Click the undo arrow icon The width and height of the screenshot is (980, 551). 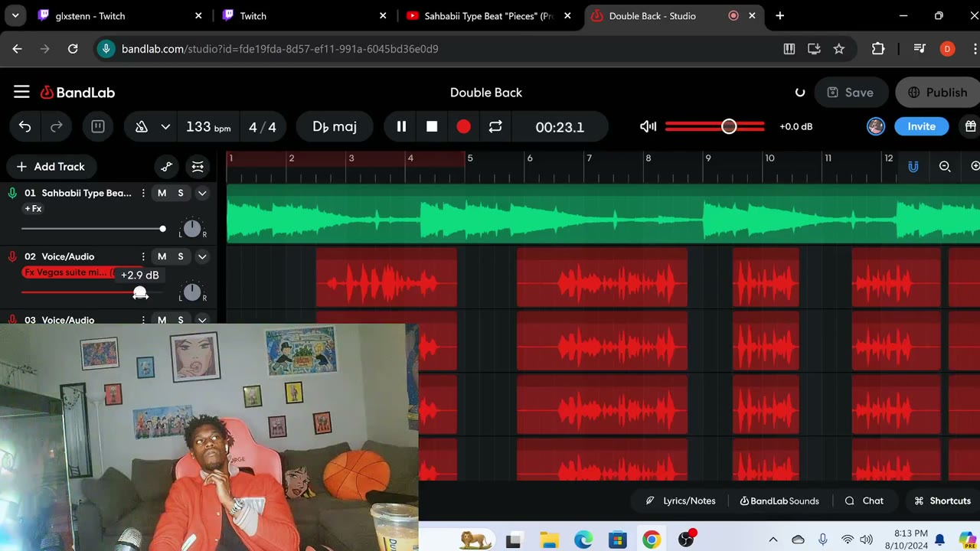(25, 127)
